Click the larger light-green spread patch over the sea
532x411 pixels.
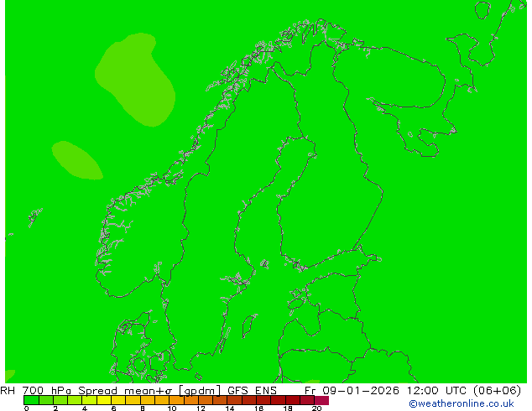pyautogui.click(x=136, y=78)
